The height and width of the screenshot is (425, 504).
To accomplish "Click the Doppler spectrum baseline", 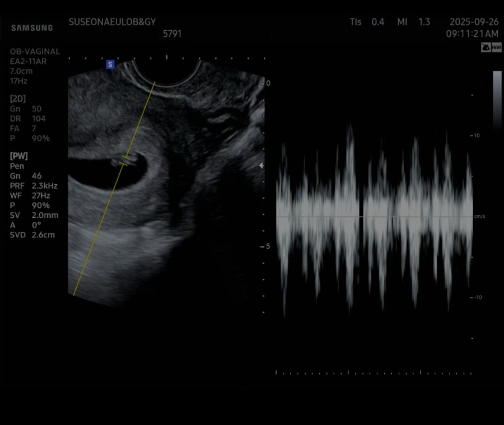I will [x=375, y=217].
